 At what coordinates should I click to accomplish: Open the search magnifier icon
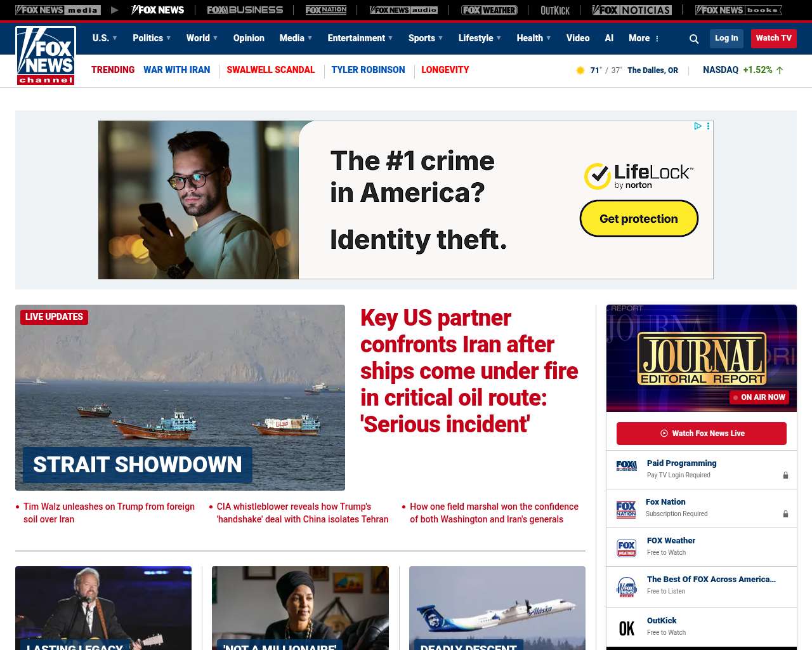[694, 39]
